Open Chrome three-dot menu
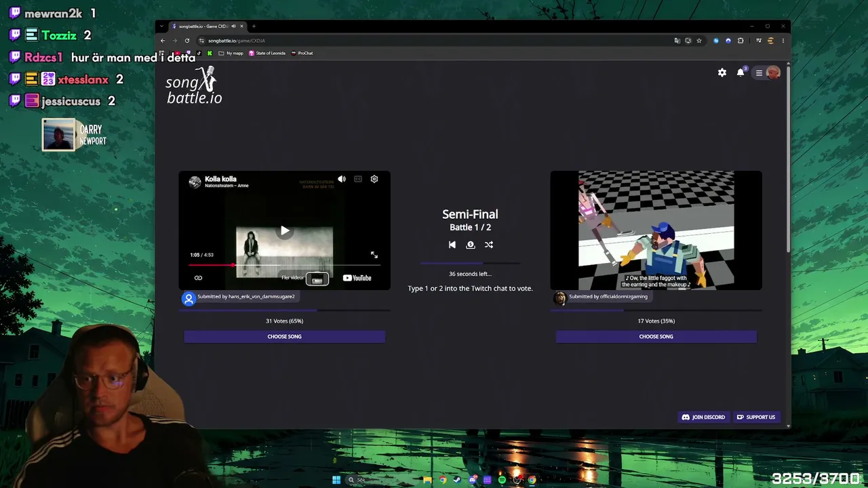 pos(783,41)
